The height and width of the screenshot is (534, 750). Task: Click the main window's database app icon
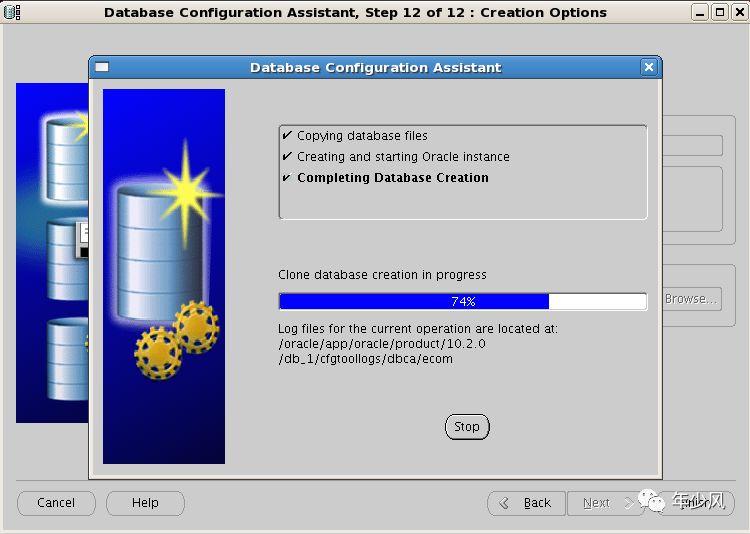coord(11,12)
